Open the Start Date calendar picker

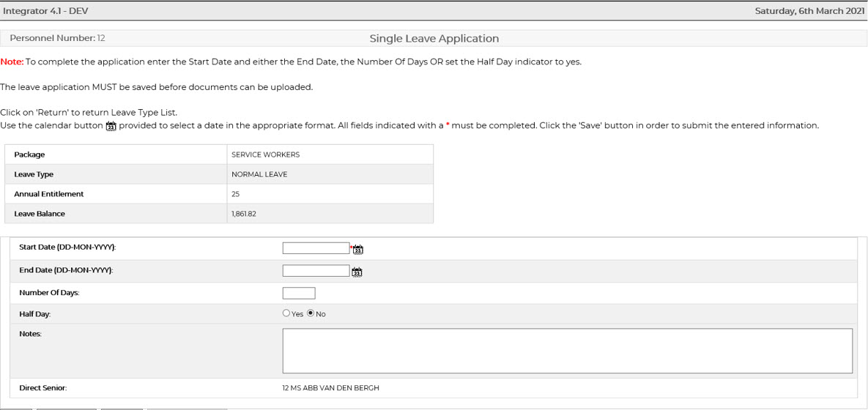pyautogui.click(x=358, y=250)
